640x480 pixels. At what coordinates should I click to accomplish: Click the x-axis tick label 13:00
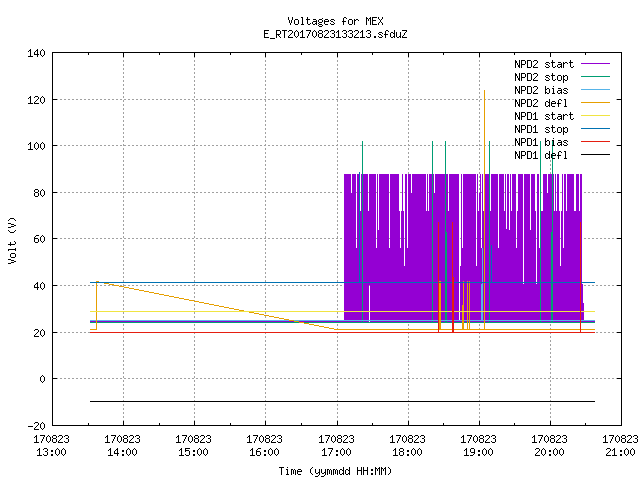coord(51,452)
